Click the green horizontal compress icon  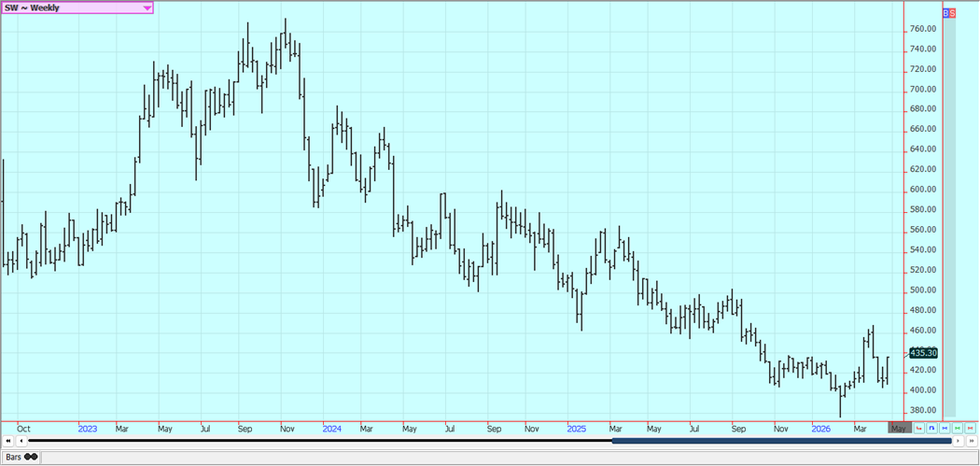[959, 429]
